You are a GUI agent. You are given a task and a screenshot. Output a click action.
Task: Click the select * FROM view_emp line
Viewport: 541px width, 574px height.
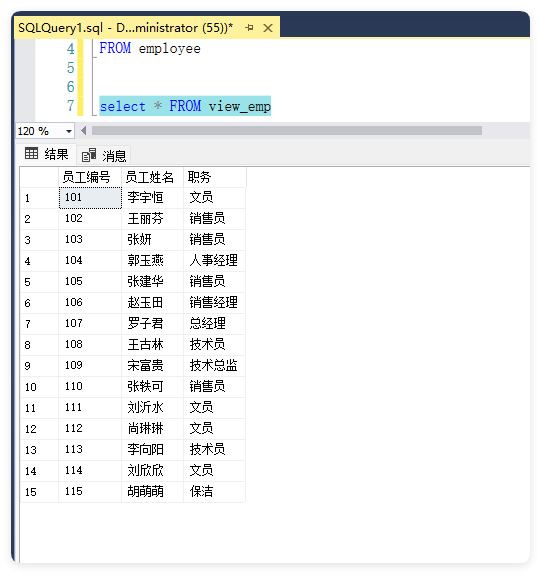[x=185, y=106]
